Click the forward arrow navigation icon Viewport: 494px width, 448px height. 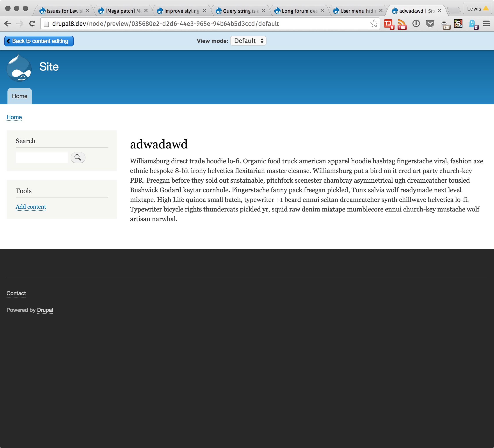(x=19, y=23)
